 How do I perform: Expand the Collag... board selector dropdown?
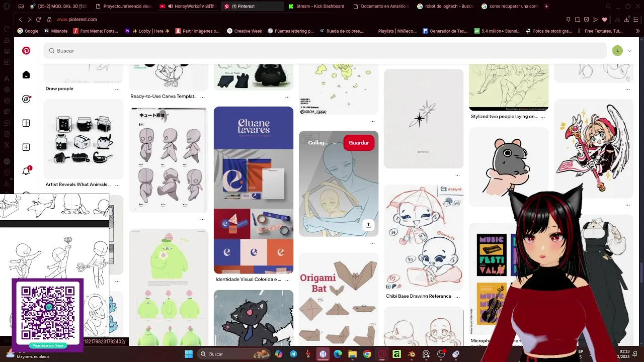pos(334,143)
